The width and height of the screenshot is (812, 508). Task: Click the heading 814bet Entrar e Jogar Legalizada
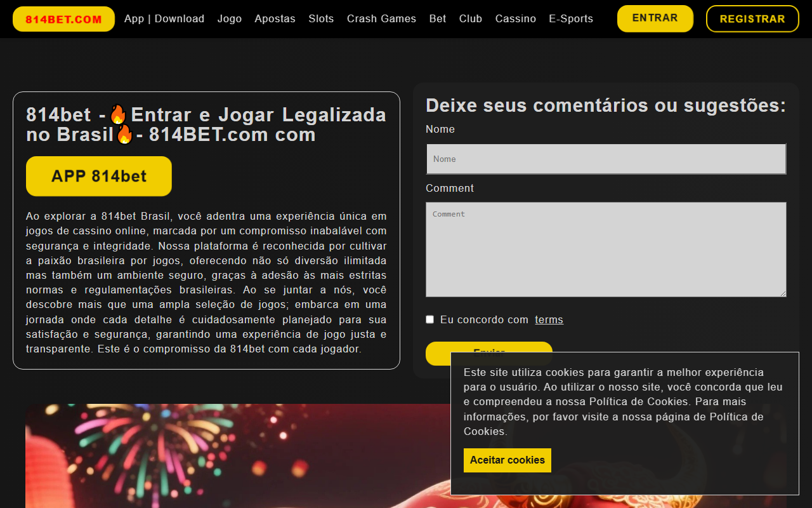(206, 124)
